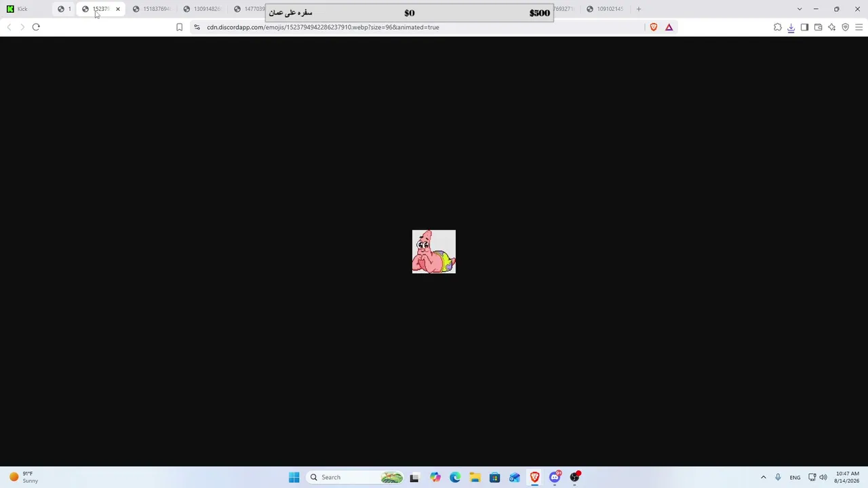The image size is (868, 488).
Task: Open the Brave VPN shield icon
Action: [x=846, y=27]
